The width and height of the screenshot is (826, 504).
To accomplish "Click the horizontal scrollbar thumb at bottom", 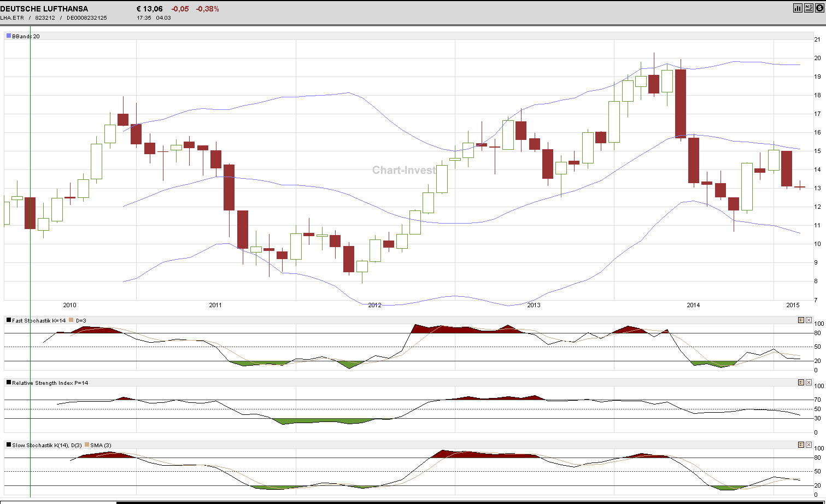I will click(471, 502).
